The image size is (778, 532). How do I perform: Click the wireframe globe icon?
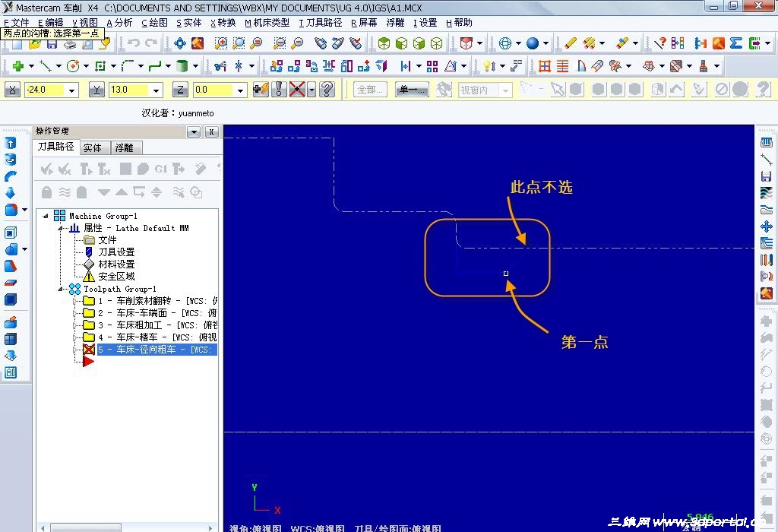pyautogui.click(x=505, y=43)
